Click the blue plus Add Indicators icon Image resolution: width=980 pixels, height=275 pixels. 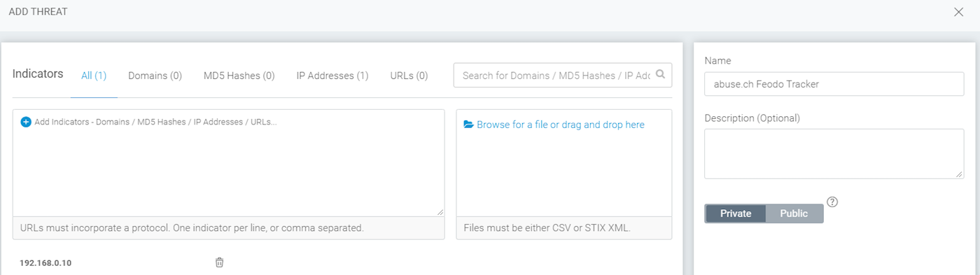tap(26, 122)
